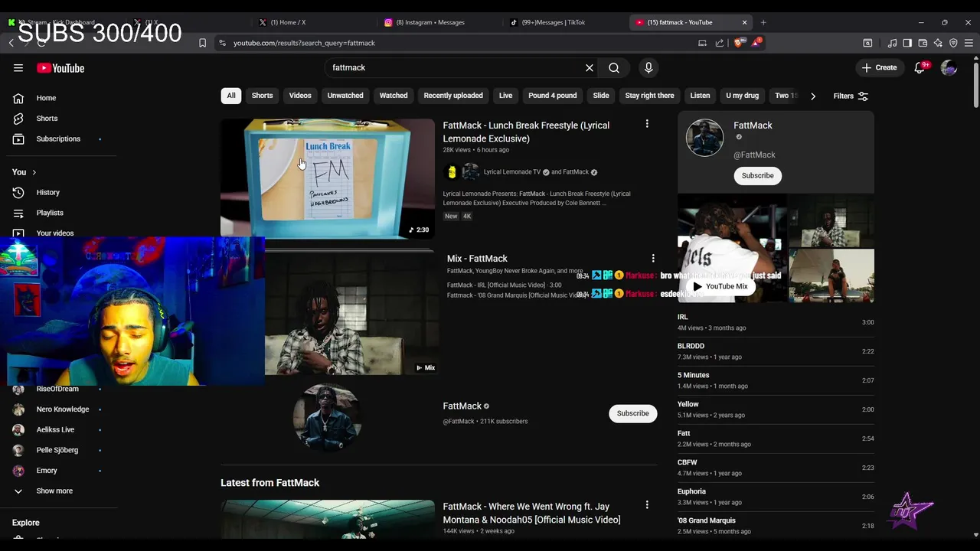980x551 pixels.
Task: Open Lyrical Lemonade TV channel link
Action: 511,172
